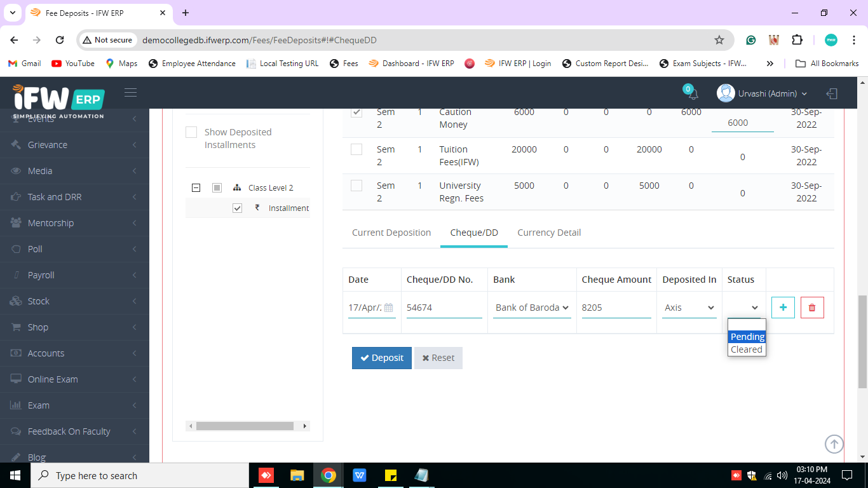This screenshot has width=868, height=488.
Task: Click the Accounts money icon
Action: 17,353
